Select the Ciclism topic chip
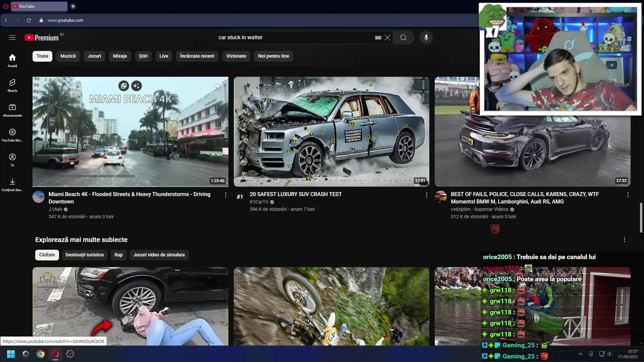This screenshot has height=362, width=644. pyautogui.click(x=47, y=255)
